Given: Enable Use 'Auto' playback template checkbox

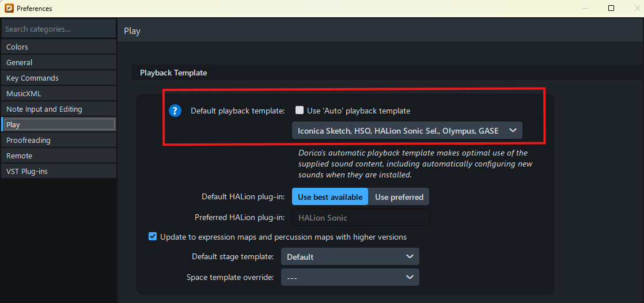Looking at the screenshot, I should [300, 111].
